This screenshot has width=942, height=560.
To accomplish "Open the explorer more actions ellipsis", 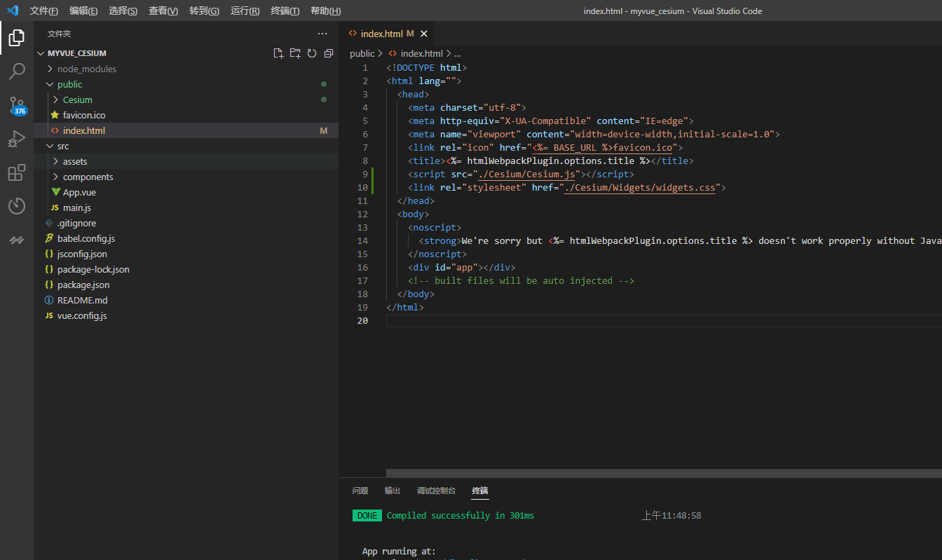I will click(x=322, y=34).
